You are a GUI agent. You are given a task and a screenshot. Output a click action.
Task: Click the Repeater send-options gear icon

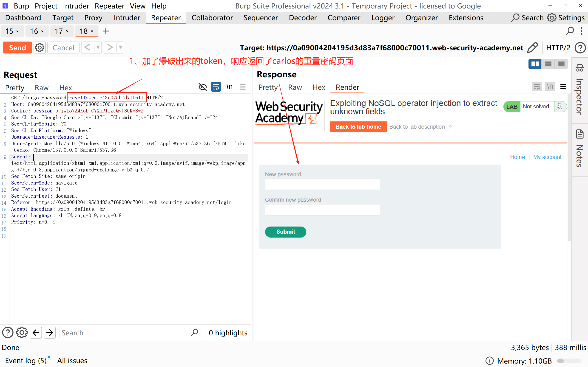[x=40, y=48]
